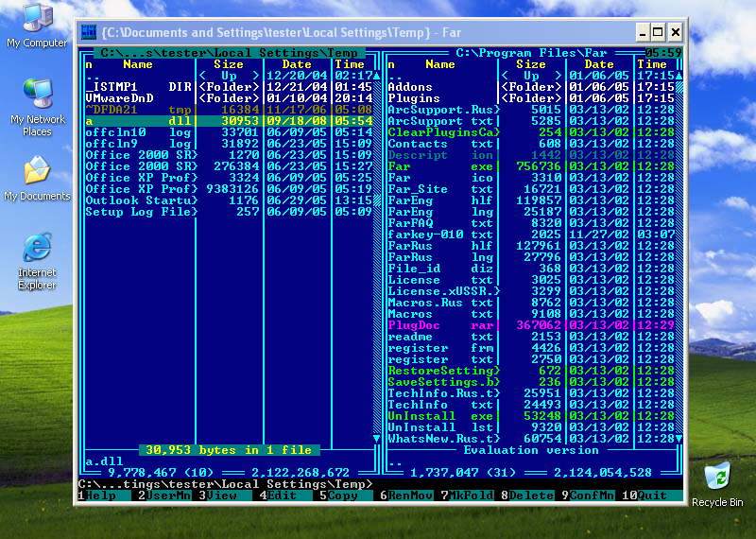Click the MkFold function key
This screenshot has width=756, height=539.
(472, 496)
